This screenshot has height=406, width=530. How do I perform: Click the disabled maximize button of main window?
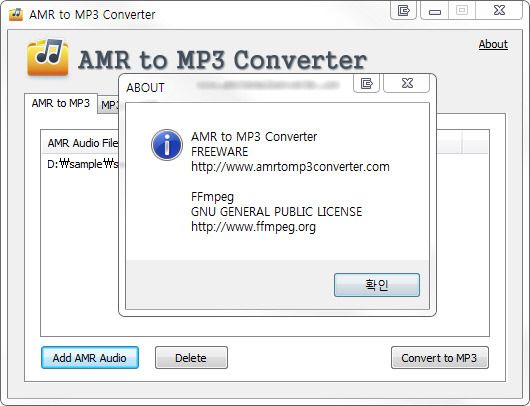tap(462, 11)
